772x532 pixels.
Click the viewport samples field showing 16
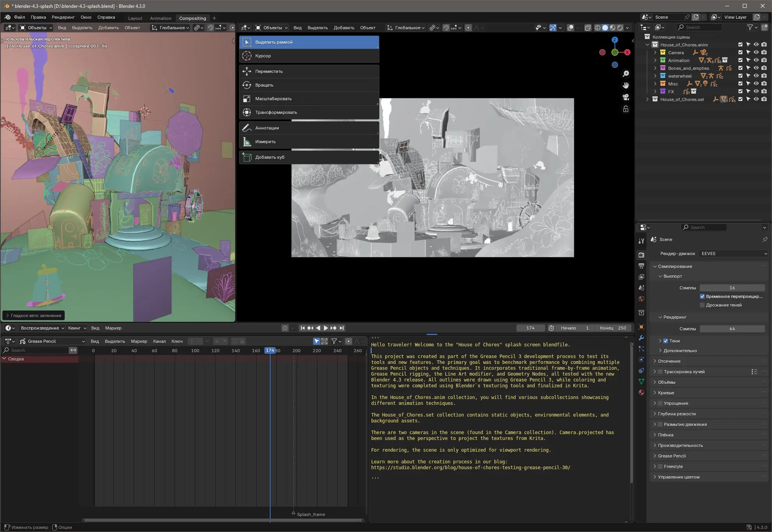pos(732,288)
